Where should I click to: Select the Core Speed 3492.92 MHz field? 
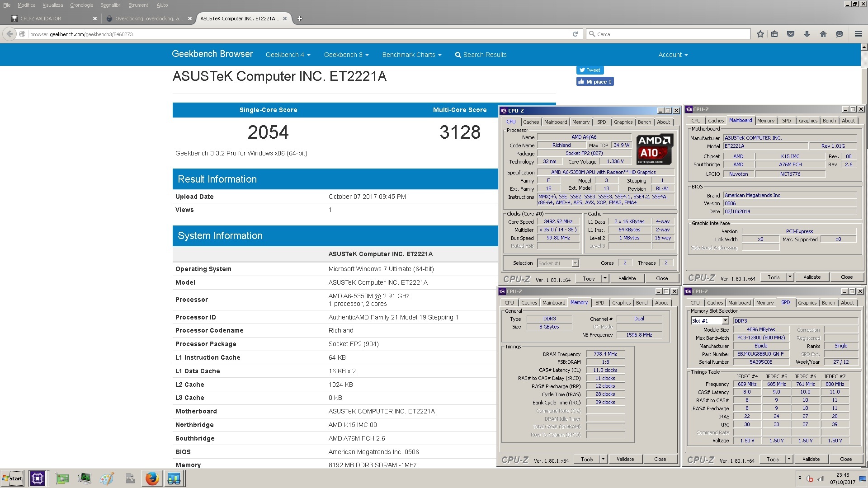[558, 222]
